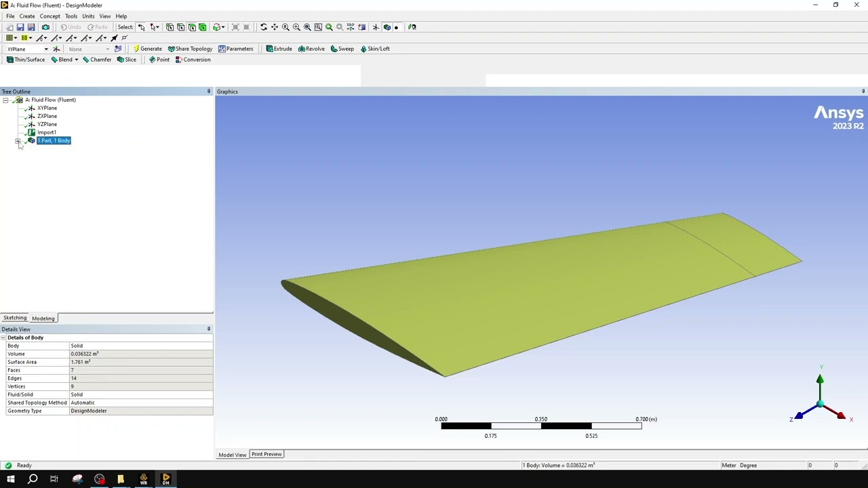Select Import1 in the tree outline
Image resolution: width=868 pixels, height=488 pixels.
(x=46, y=132)
